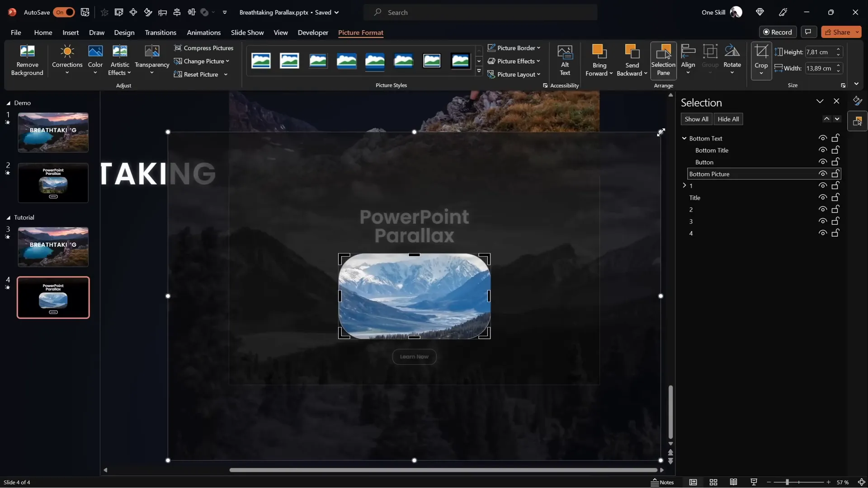868x488 pixels.
Task: Lock the Bottom Picture object
Action: (835, 174)
